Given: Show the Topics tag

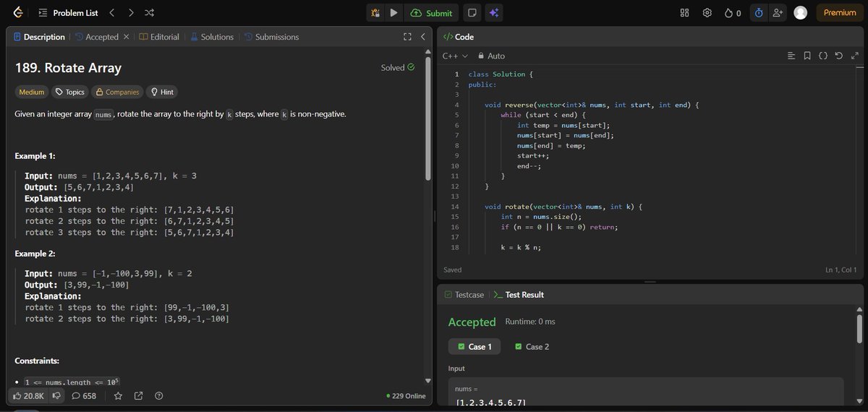Looking at the screenshot, I should tap(69, 92).
